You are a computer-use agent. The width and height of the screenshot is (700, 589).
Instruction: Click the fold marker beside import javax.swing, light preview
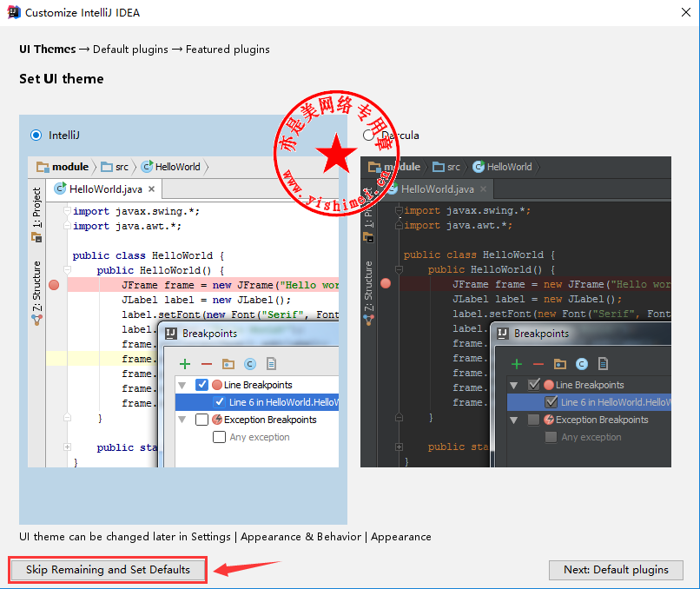tap(67, 211)
